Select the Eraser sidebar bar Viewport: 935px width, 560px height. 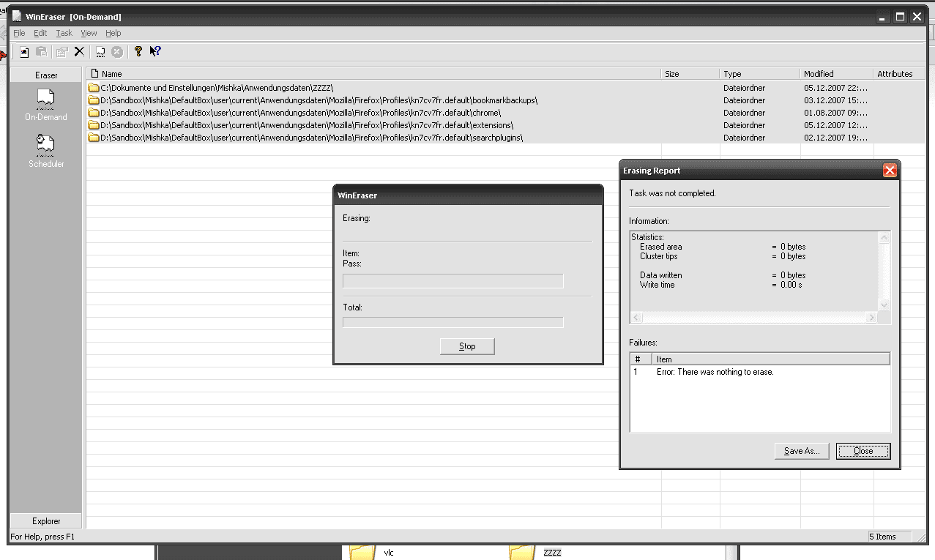(46, 75)
